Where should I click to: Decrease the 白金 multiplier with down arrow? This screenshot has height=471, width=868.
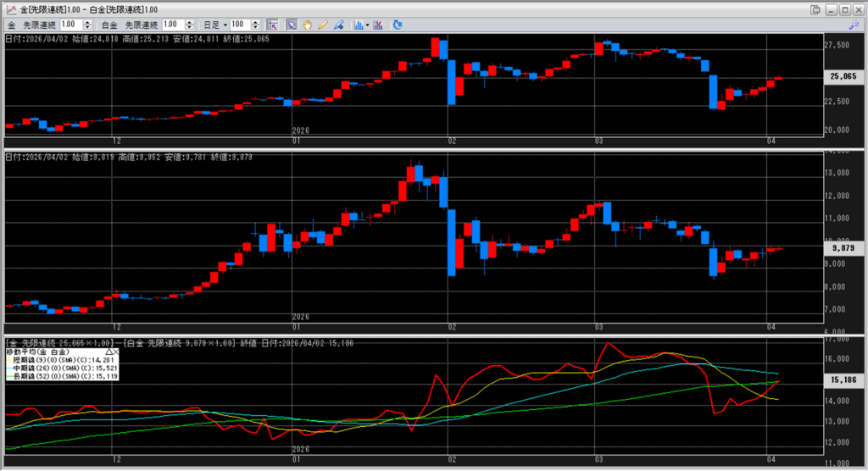click(x=189, y=27)
